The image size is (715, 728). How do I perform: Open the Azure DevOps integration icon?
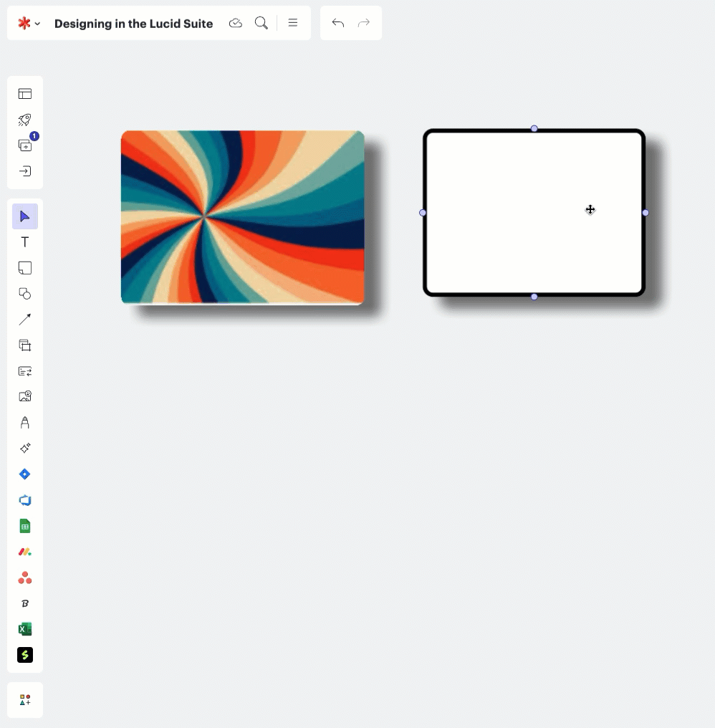tap(25, 500)
